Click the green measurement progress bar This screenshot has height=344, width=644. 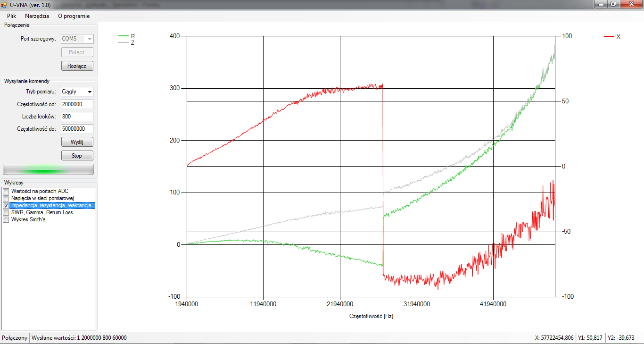pos(48,169)
